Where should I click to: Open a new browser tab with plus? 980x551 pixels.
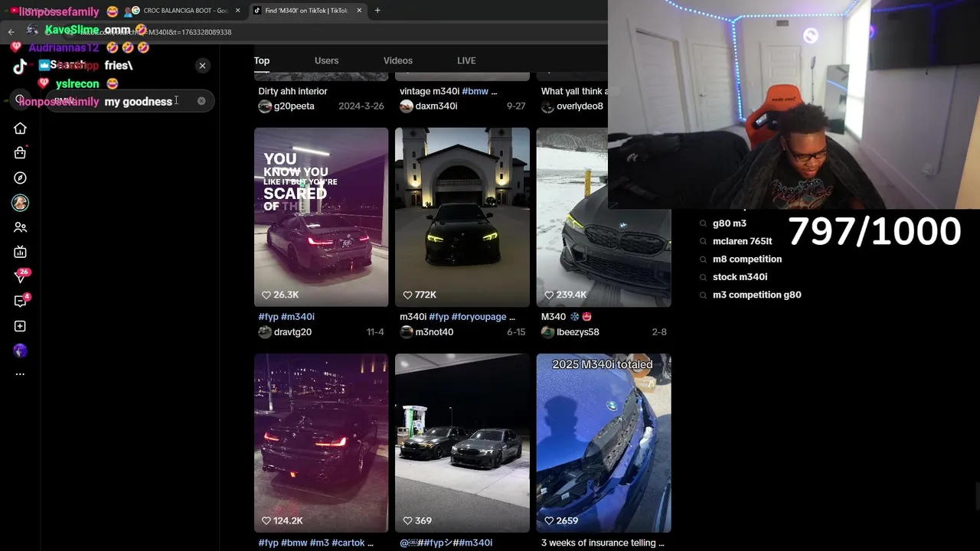tap(377, 11)
